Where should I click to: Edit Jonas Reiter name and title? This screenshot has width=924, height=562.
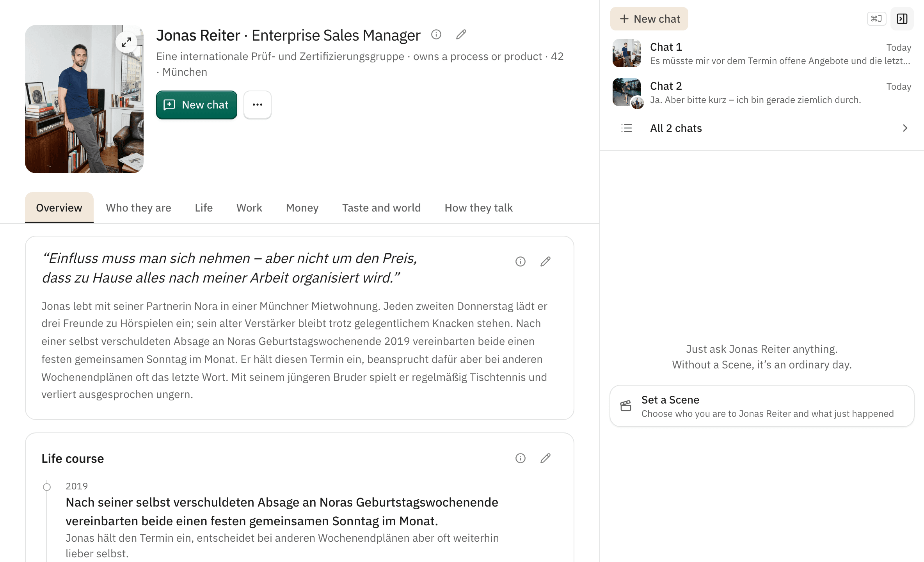[461, 35]
